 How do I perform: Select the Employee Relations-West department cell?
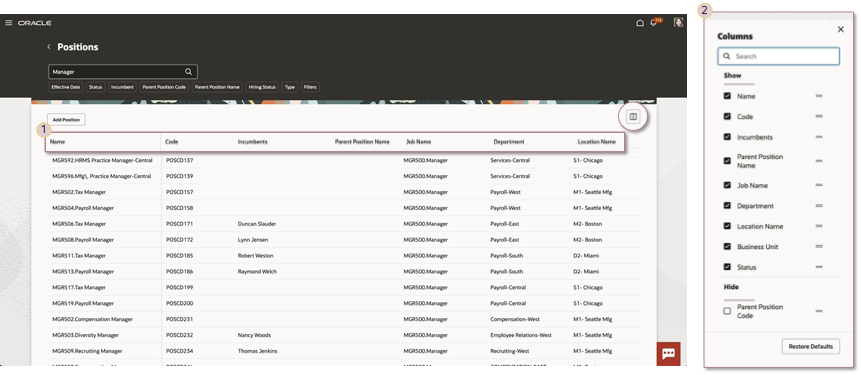tap(521, 335)
